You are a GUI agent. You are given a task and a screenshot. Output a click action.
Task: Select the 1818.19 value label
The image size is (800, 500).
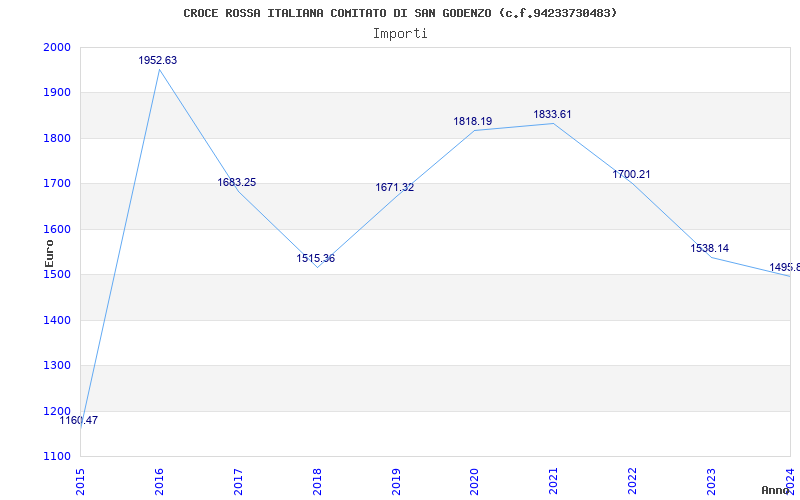(x=473, y=121)
